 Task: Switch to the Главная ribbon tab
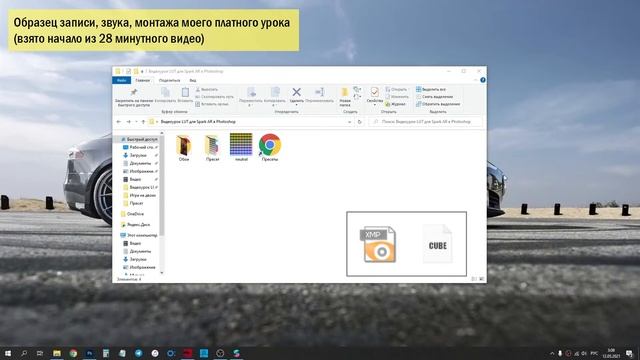[143, 80]
